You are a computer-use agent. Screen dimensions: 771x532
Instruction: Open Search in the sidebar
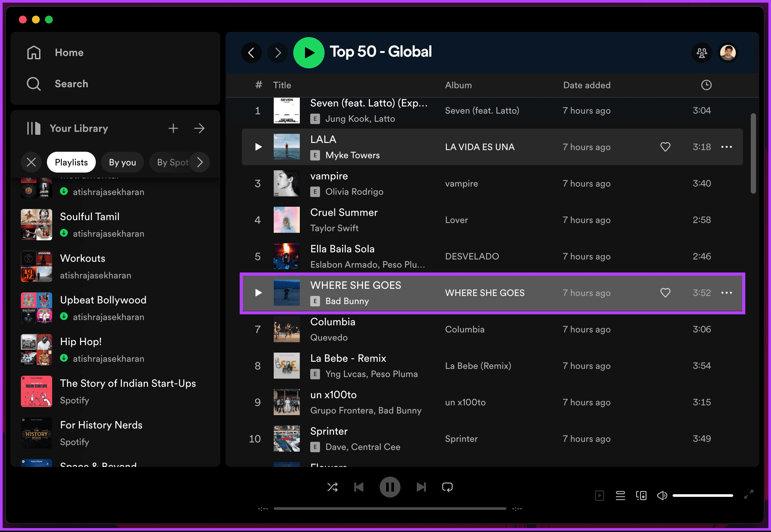[57, 84]
